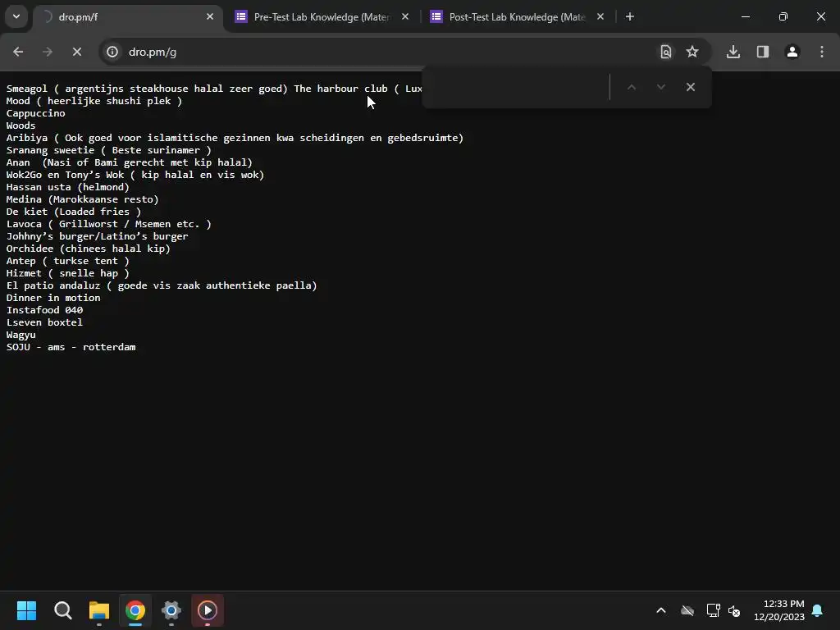Image resolution: width=840 pixels, height=630 pixels.
Task: Click the 'De kiet (Loaded fries )' line
Action: [74, 212]
